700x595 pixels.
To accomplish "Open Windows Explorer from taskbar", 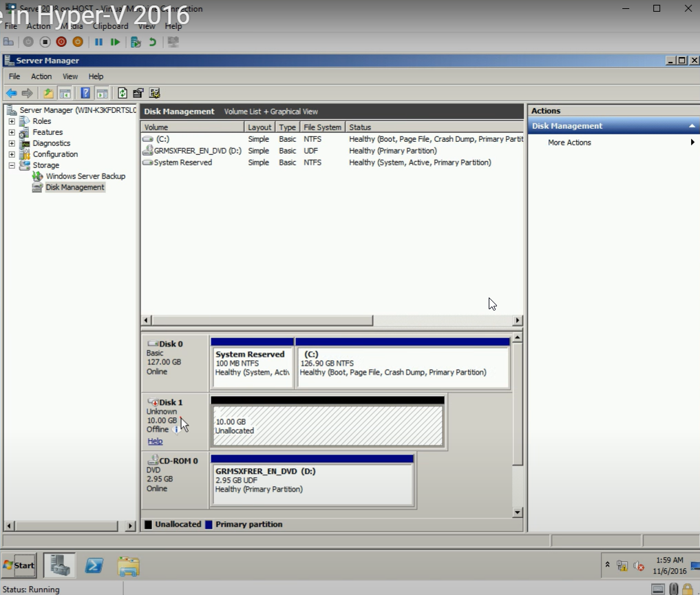I will (129, 566).
